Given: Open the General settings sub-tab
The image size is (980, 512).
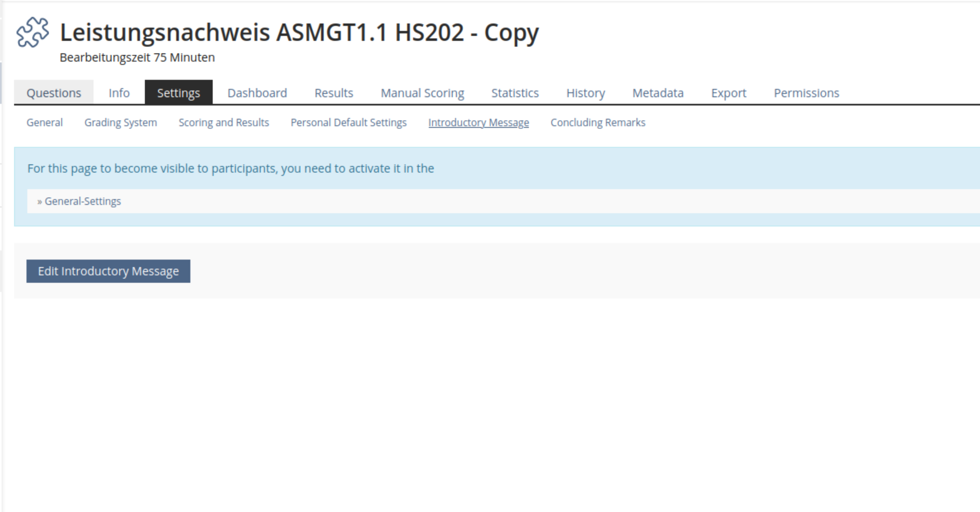Looking at the screenshot, I should 45,123.
